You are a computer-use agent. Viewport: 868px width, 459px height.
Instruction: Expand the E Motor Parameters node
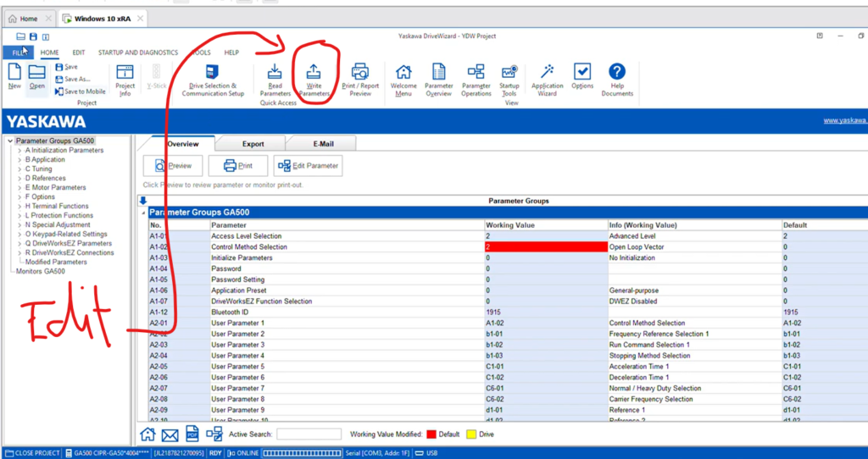click(19, 188)
